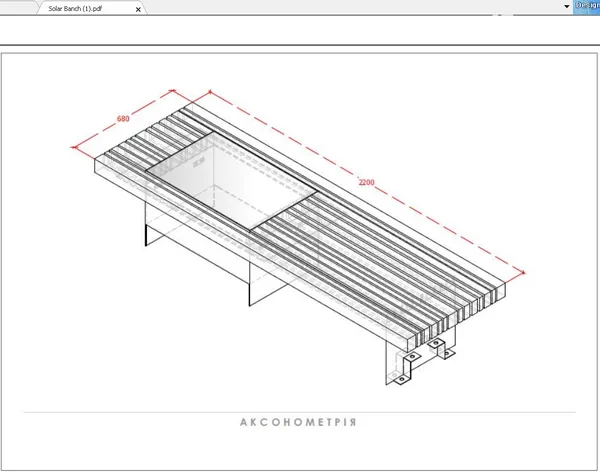
Task: Click arrowhead at left end of 680 dimension
Action: [74, 147]
